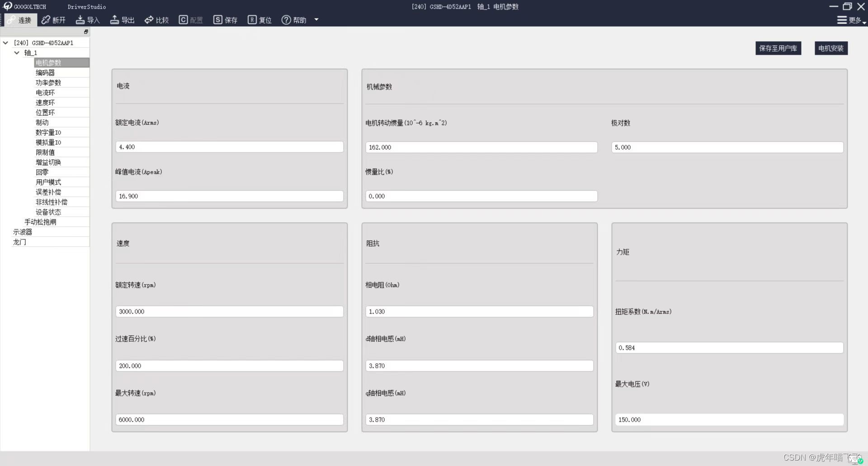868x466 pixels.
Task: Click the 额定电流 field showing 4.400
Action: [x=230, y=147]
